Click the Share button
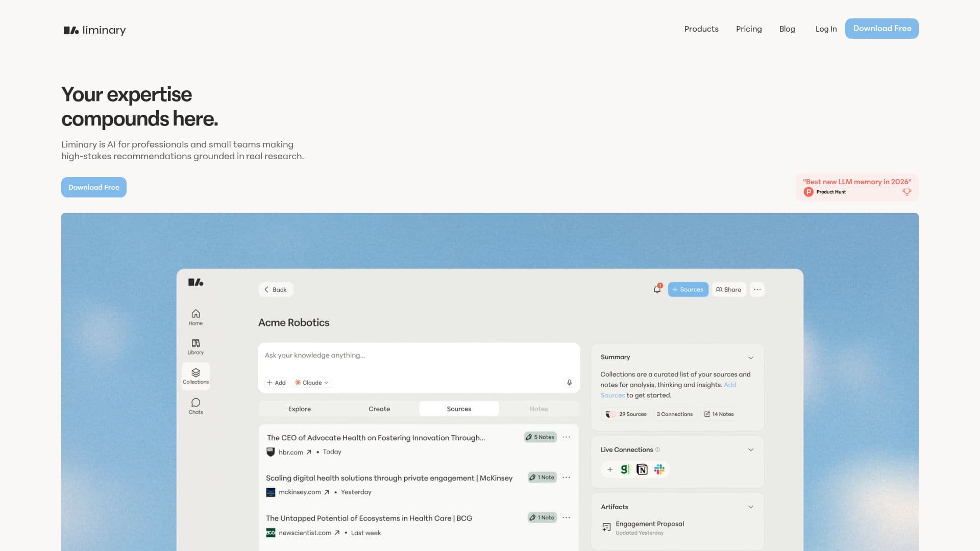 729,289
